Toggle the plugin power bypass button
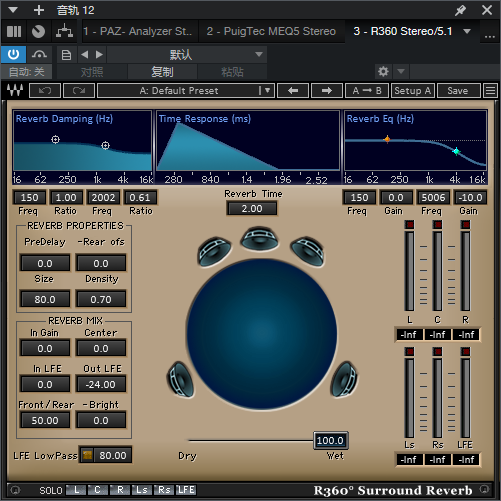501x501 pixels. click(13, 54)
